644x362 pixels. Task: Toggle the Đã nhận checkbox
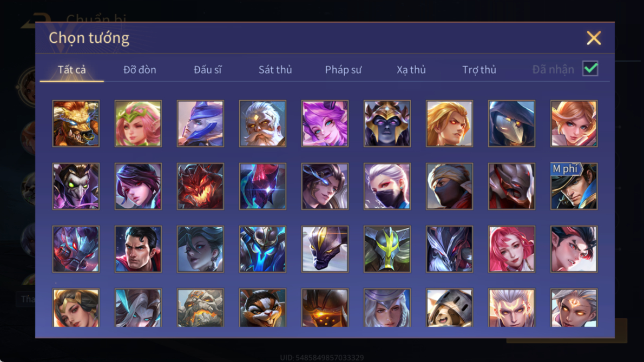point(590,69)
